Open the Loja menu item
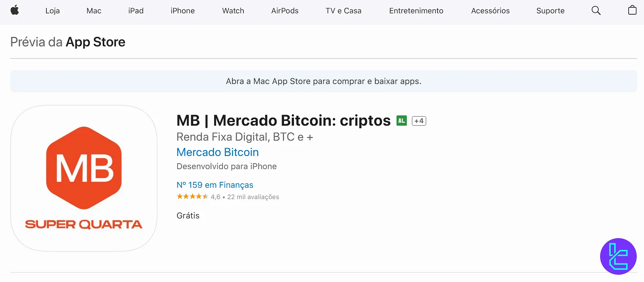The image size is (644, 282). [x=53, y=11]
